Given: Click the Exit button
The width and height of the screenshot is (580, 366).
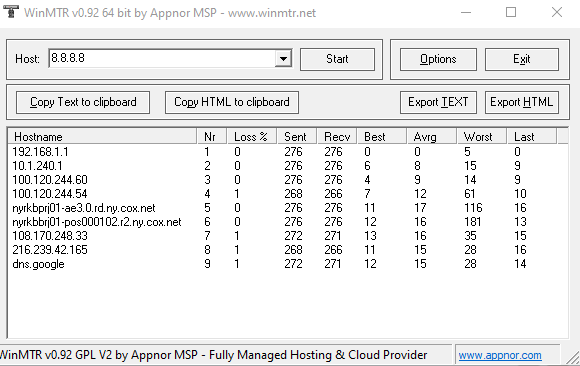Looking at the screenshot, I should [x=522, y=59].
